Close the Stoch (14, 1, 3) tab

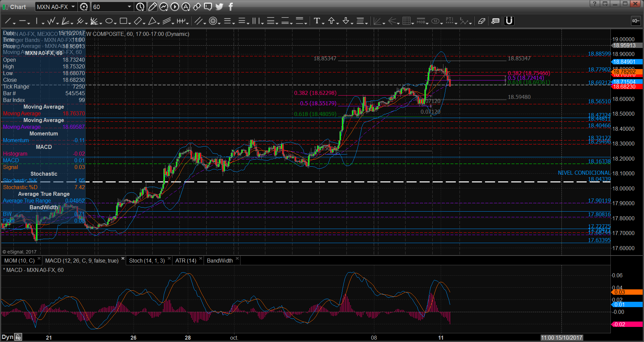(169, 259)
